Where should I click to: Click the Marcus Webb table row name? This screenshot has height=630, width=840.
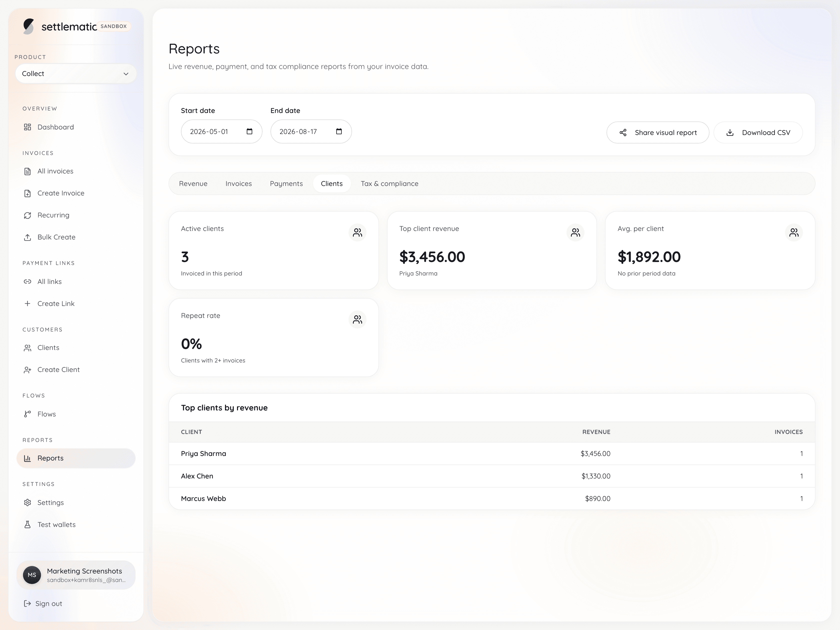pos(203,498)
